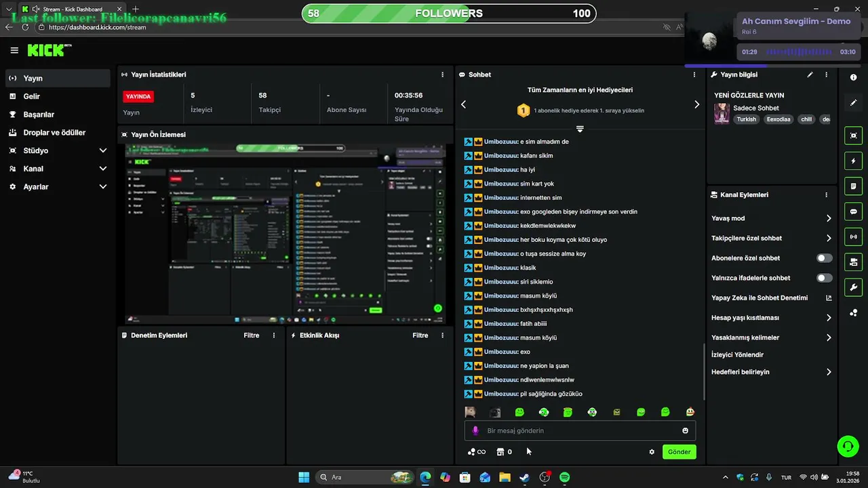The width and height of the screenshot is (868, 488).
Task: Open the emoji picker in the message box
Action: coord(685,431)
